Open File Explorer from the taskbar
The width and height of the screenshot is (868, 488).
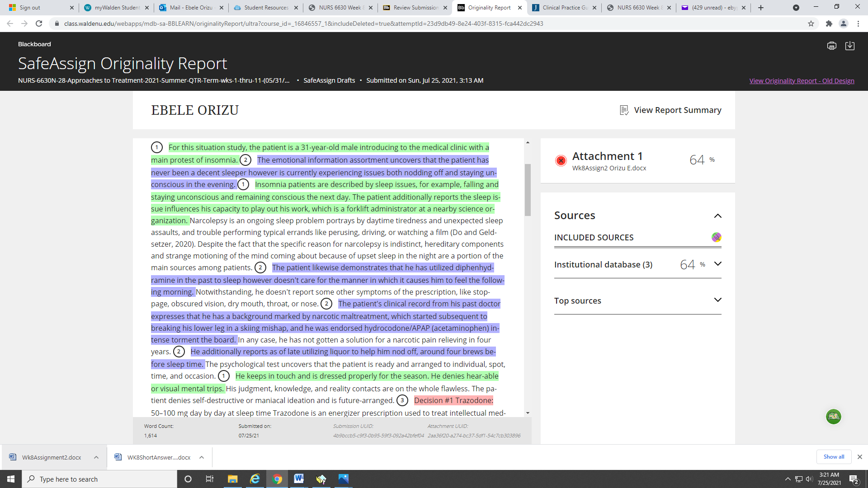click(x=232, y=479)
